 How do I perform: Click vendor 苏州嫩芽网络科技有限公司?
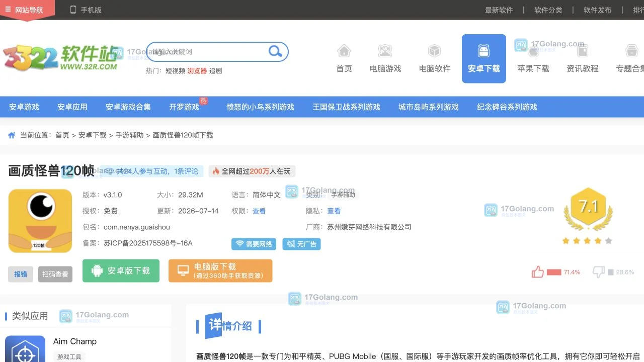click(x=369, y=227)
